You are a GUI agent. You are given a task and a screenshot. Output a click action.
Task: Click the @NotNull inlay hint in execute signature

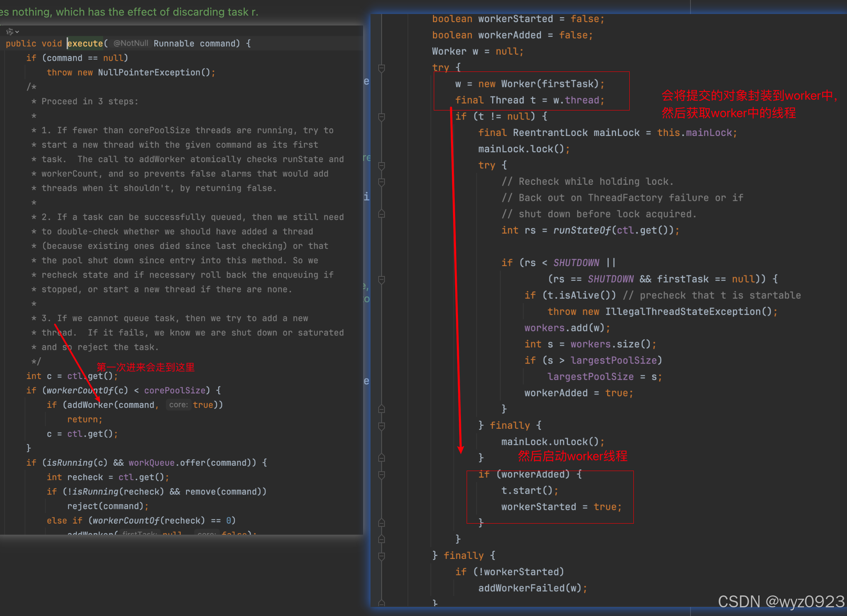(131, 44)
